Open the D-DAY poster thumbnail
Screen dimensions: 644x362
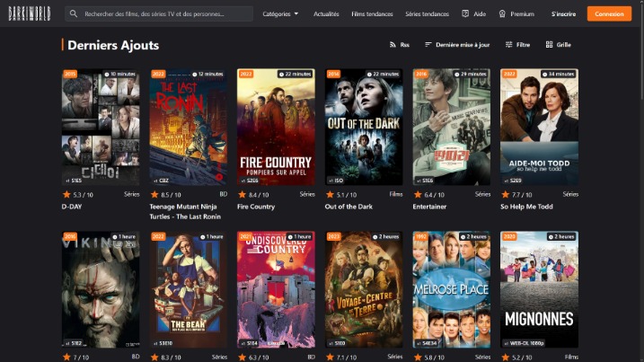point(101,127)
